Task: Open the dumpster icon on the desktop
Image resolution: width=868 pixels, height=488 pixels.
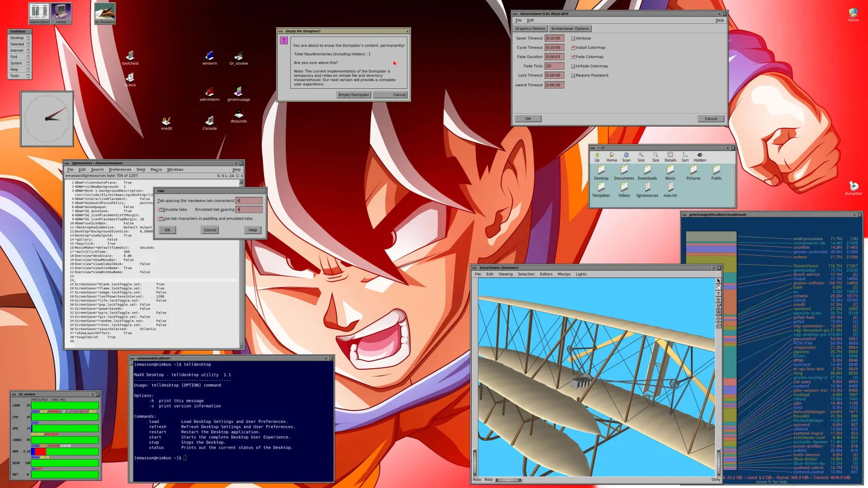Action: (853, 187)
